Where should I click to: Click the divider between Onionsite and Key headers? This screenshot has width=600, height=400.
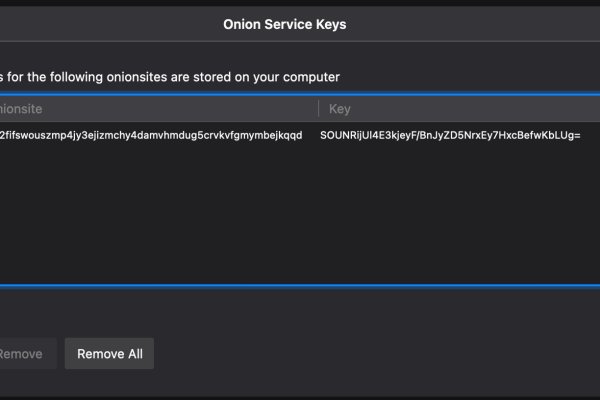click(319, 108)
